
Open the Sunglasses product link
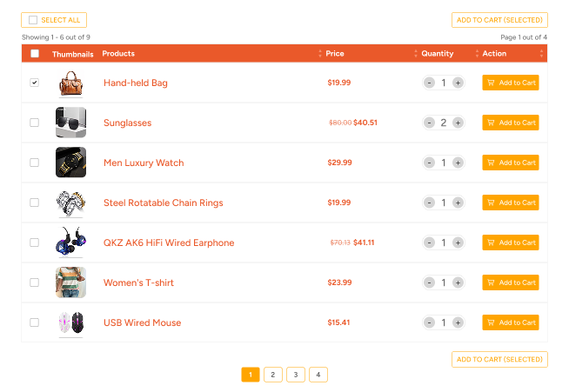click(x=128, y=123)
